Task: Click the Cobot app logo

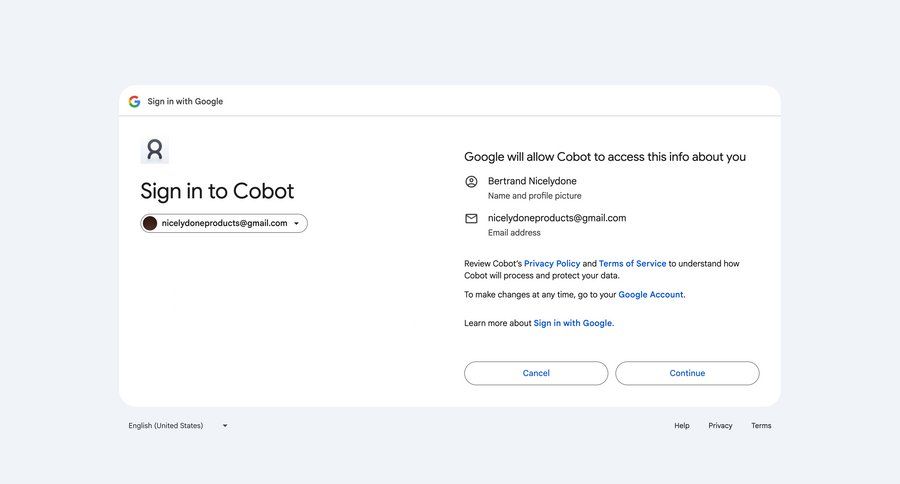Action: click(154, 150)
